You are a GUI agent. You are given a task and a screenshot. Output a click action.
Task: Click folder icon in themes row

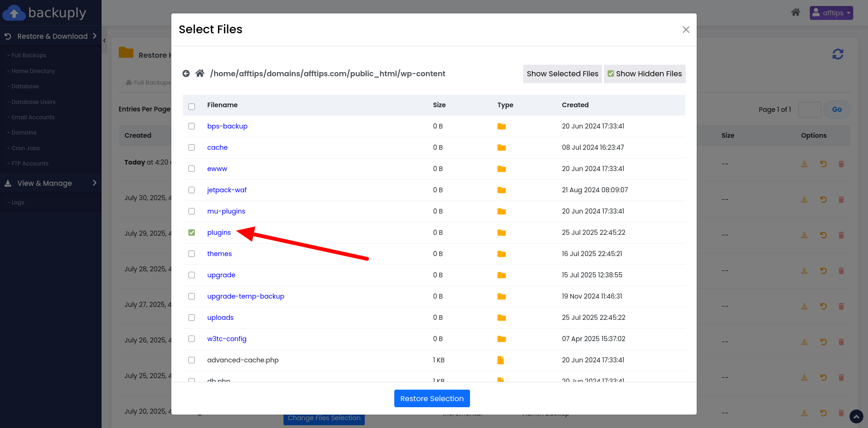click(x=501, y=254)
